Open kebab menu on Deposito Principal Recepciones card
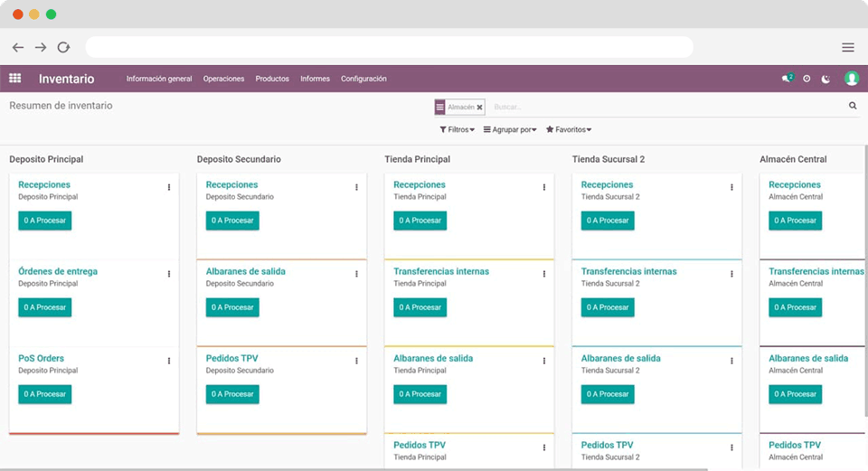This screenshot has height=471, width=868. click(169, 187)
